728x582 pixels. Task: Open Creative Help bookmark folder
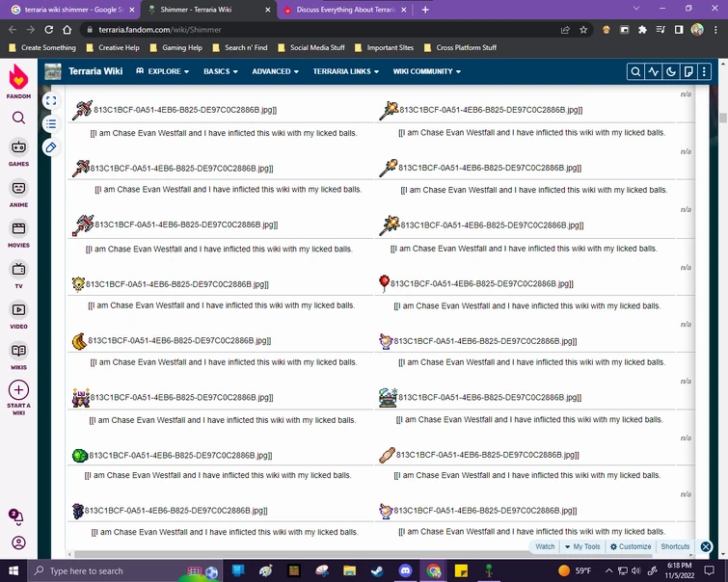[x=113, y=47]
